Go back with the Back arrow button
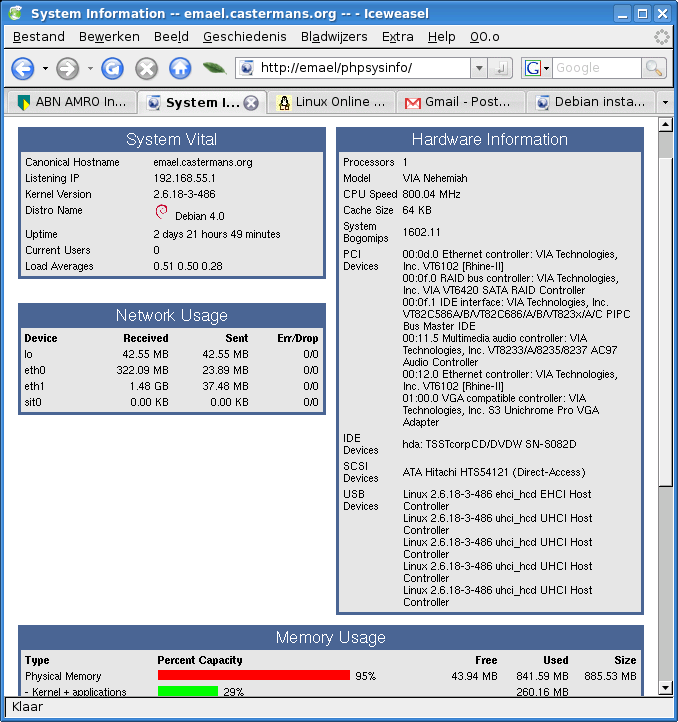Image resolution: width=678 pixels, height=722 pixels. tap(23, 69)
